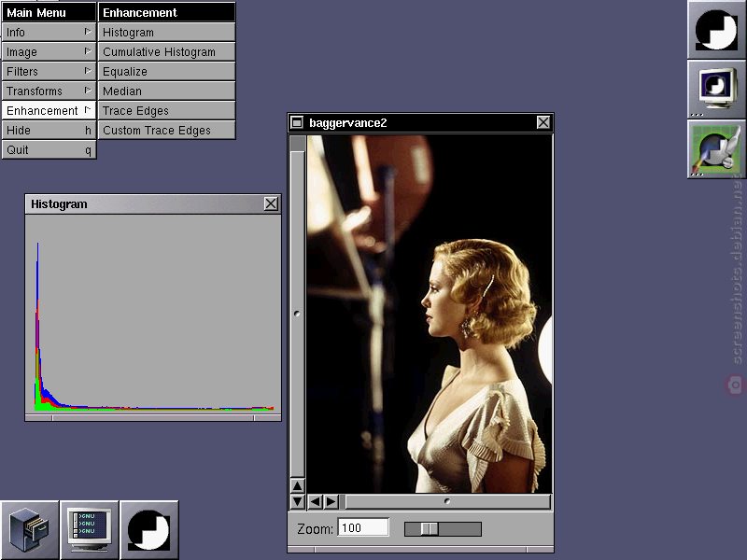Click the baggervance2 image canvas
Image resolution: width=747 pixels, height=560 pixels.
tap(430, 314)
